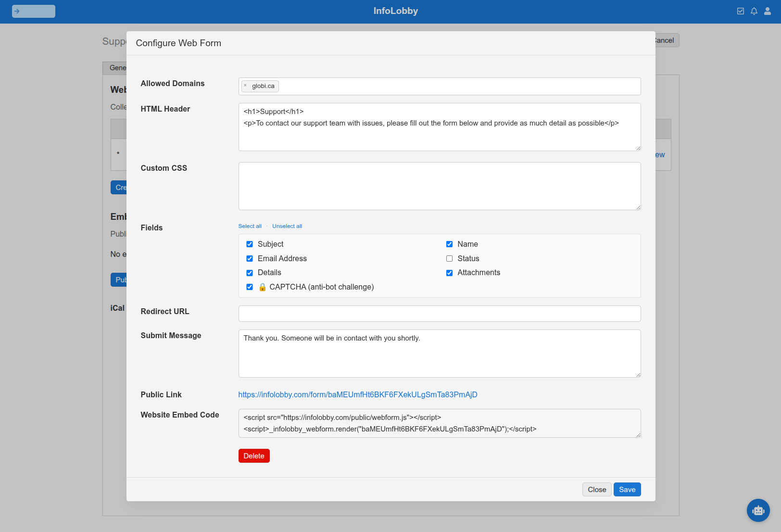The image size is (781, 532).
Task: Click into the HTML Header textarea
Action: pyautogui.click(x=440, y=127)
